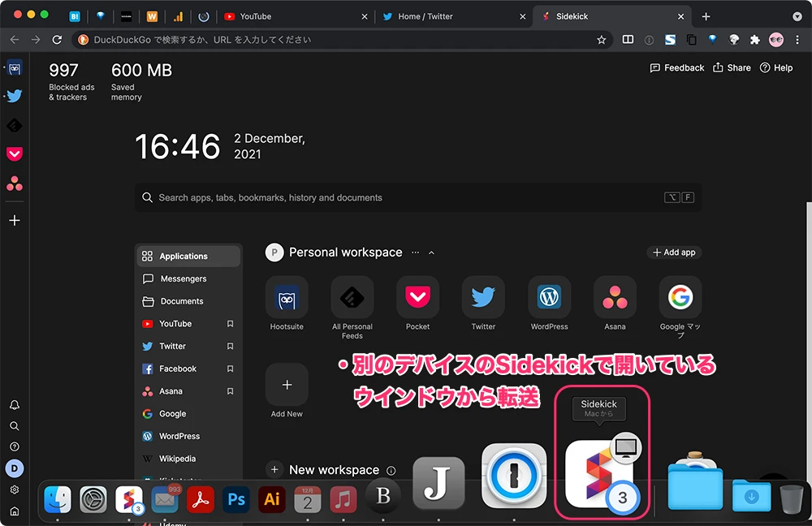Click the sidebar question mark help icon
Screen dimensions: 812x526
(15, 446)
